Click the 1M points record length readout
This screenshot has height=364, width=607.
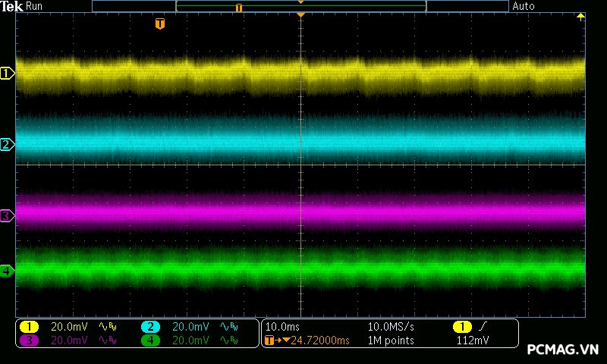[x=391, y=340]
